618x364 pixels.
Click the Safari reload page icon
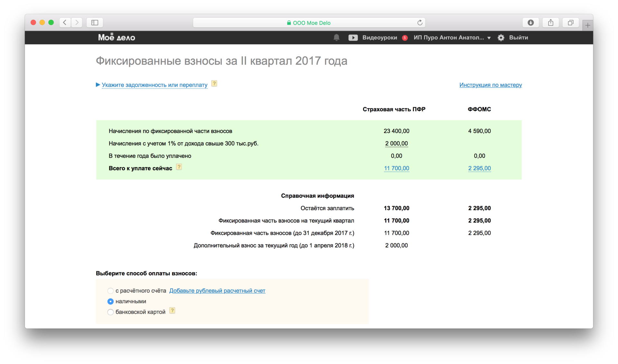419,23
